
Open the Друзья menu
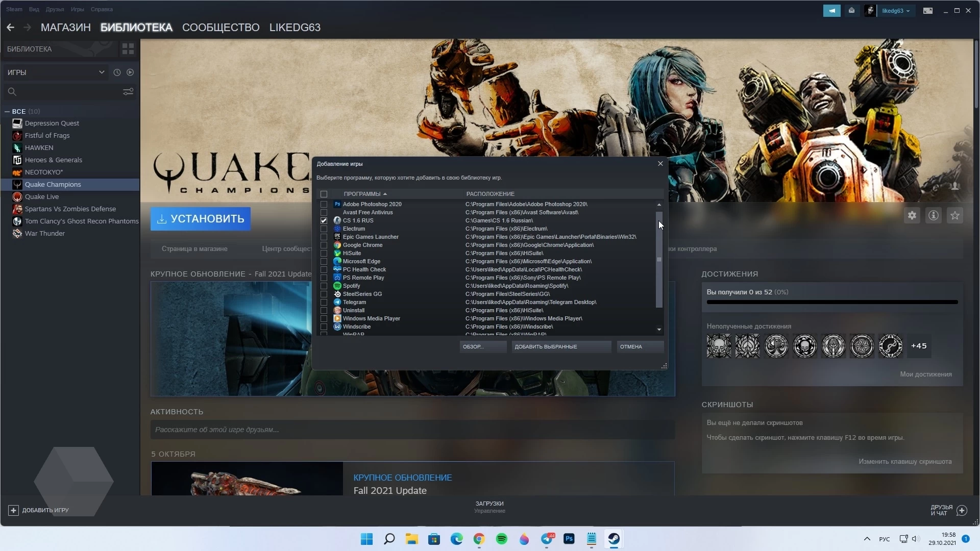point(55,9)
